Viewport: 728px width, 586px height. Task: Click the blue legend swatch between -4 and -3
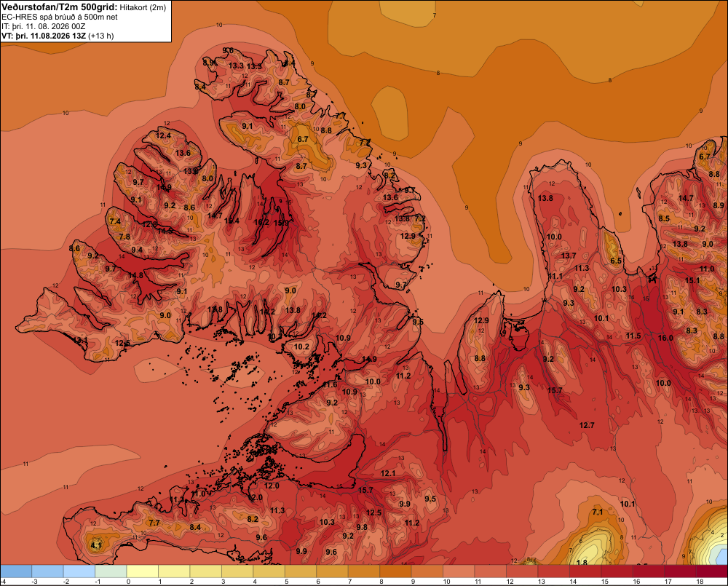(16, 571)
